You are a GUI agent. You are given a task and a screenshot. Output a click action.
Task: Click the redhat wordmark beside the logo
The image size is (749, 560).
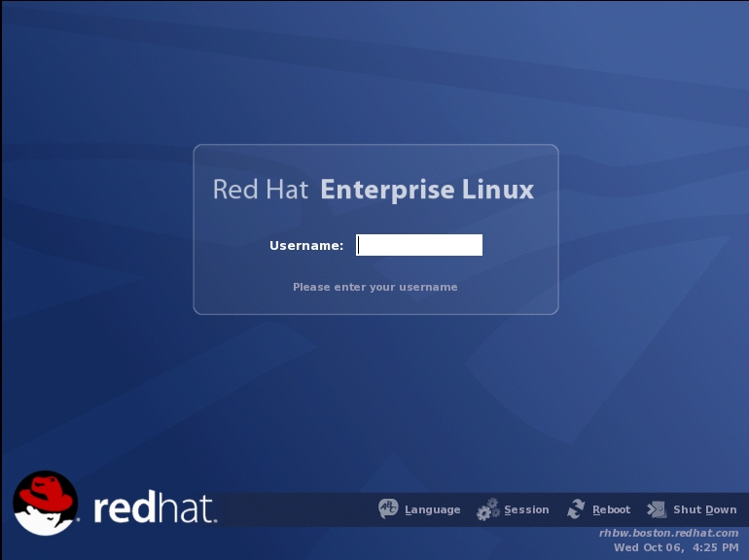pos(155,508)
